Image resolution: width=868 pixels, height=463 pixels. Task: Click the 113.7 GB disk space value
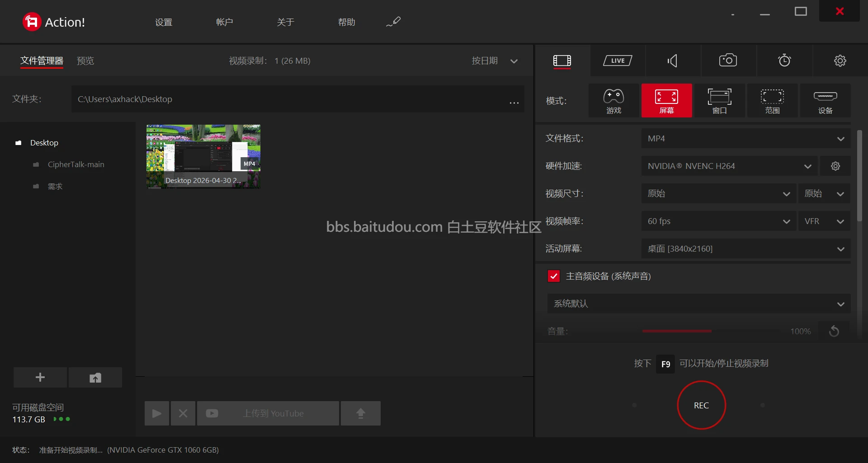point(28,420)
